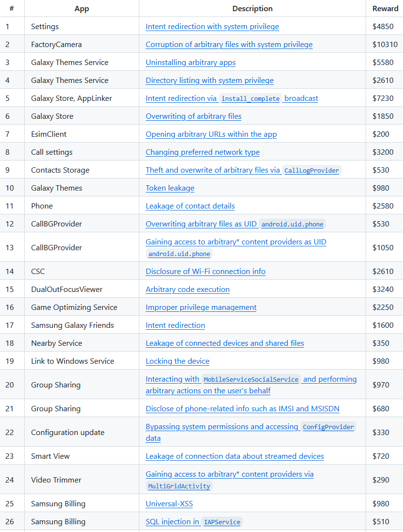The image size is (403, 532).
Task: Open 'Overwriting arbitrary files as UID android.uid.phone' link
Action: (235, 224)
